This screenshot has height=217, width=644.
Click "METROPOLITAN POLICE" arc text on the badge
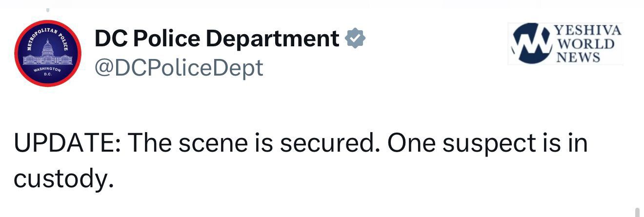(x=47, y=30)
